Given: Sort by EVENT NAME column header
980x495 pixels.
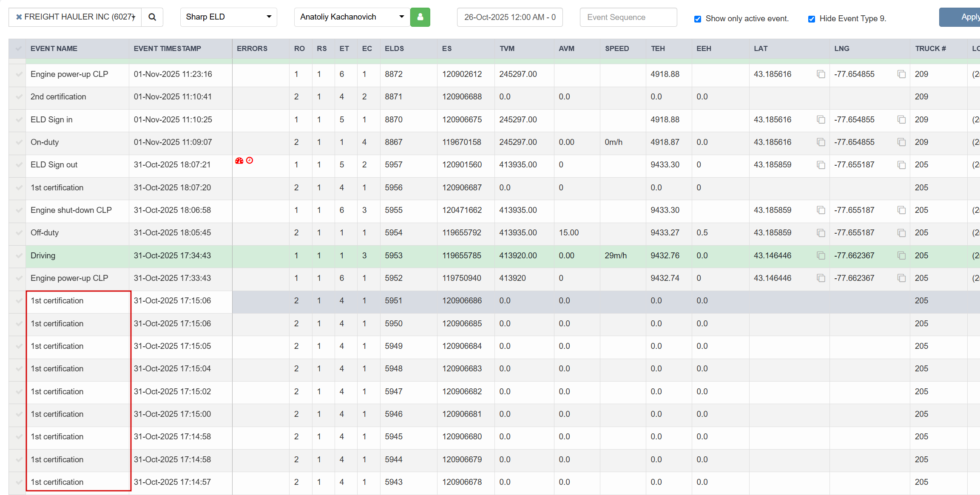Looking at the screenshot, I should point(54,48).
